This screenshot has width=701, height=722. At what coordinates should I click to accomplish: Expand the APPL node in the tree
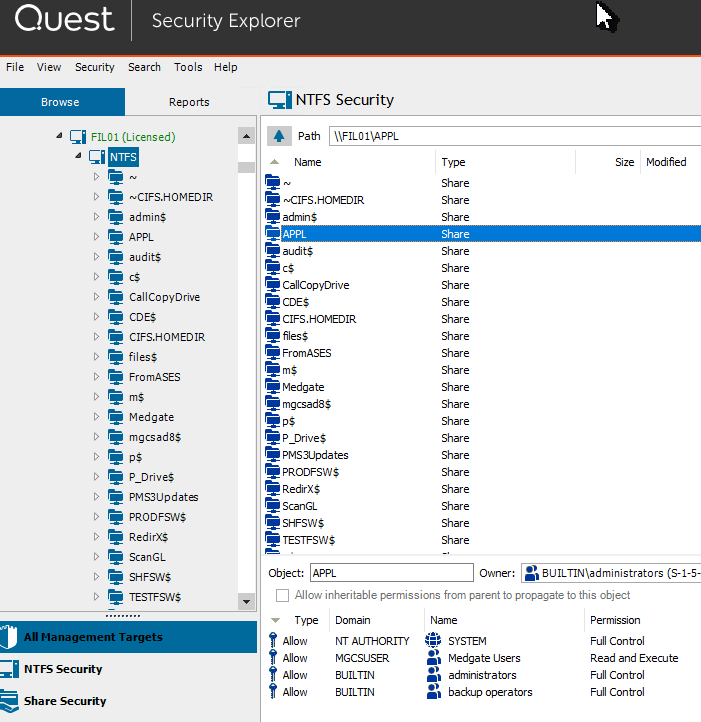96,237
